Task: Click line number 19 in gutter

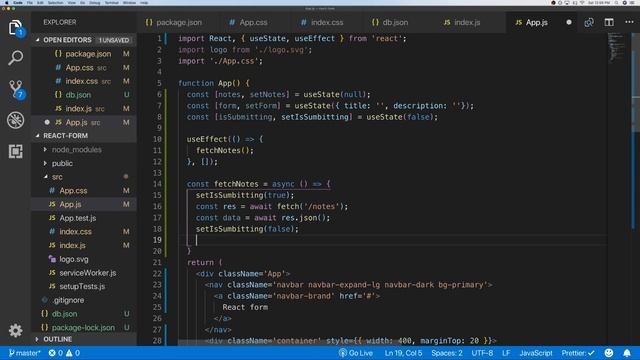Action: [157, 240]
